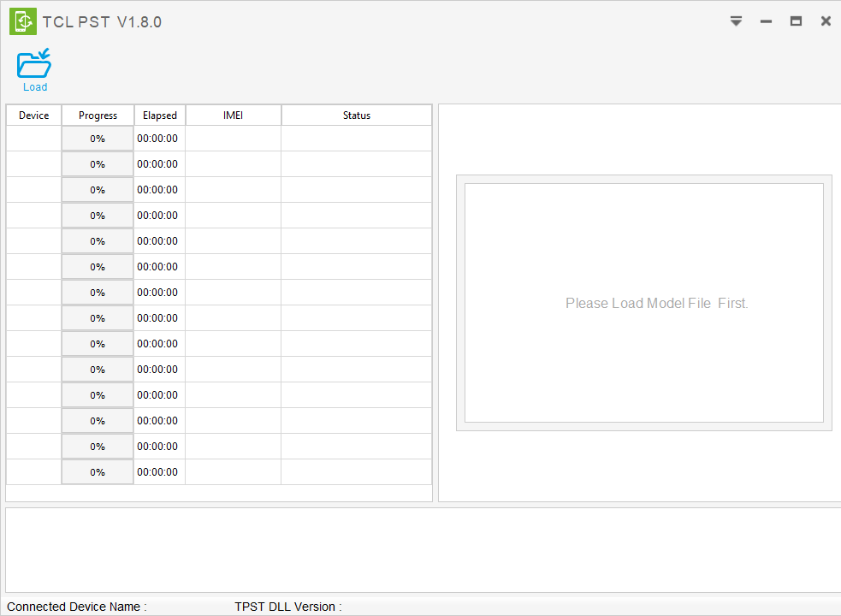Screen dimensions: 841x616
Task: Select the IMEI column header
Action: [x=233, y=115]
